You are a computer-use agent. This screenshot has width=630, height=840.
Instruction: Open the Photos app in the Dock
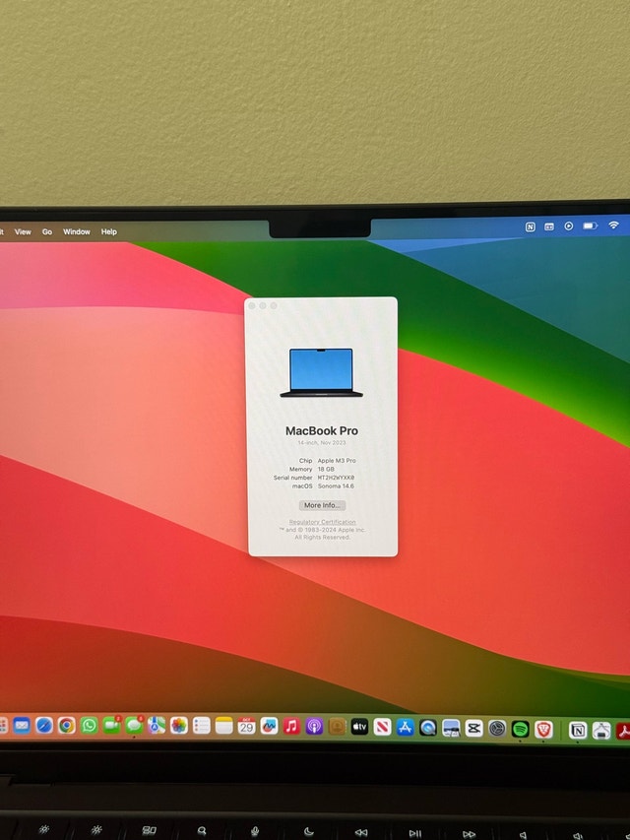179,726
